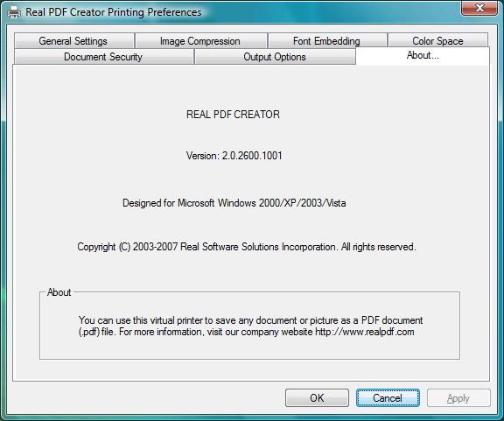Click the window title Real PDF Creator Printing Preferences
Viewport: 504px width, 421px height.
114,12
